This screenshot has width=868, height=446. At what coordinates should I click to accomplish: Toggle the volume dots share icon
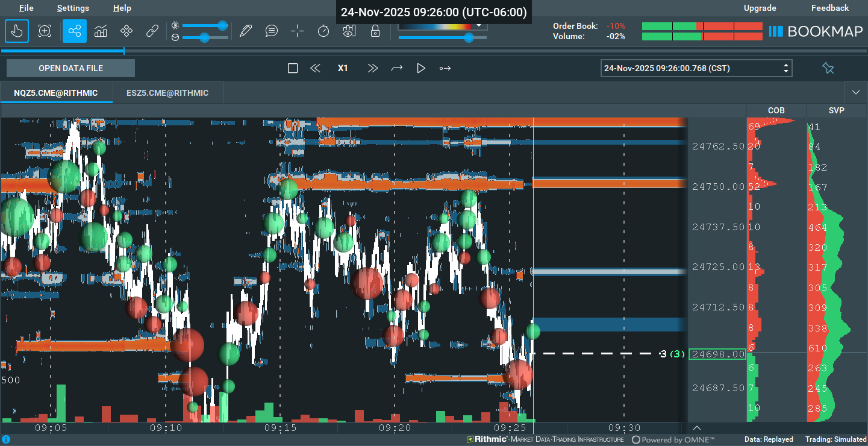(x=75, y=31)
